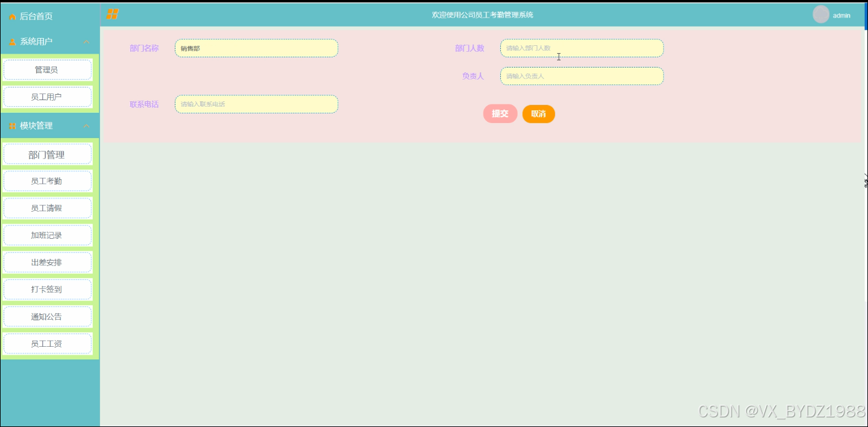
Task: Click the 欢迎使用公司员工考勤管理系统 title
Action: (482, 15)
